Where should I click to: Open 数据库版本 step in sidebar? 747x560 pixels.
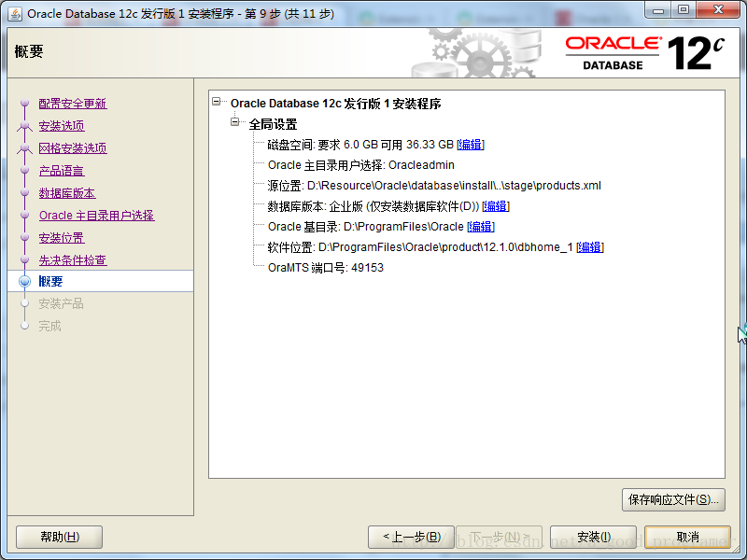(x=67, y=193)
